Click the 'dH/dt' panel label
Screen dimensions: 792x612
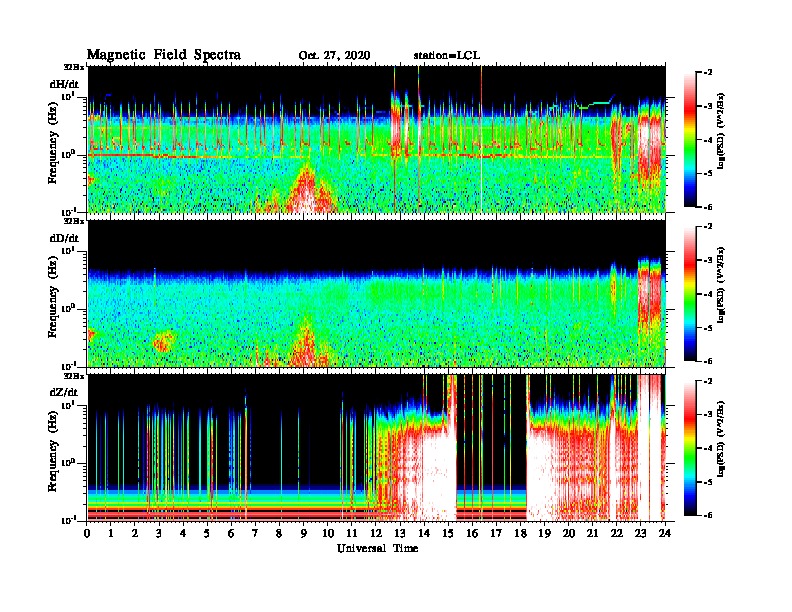pos(64,84)
